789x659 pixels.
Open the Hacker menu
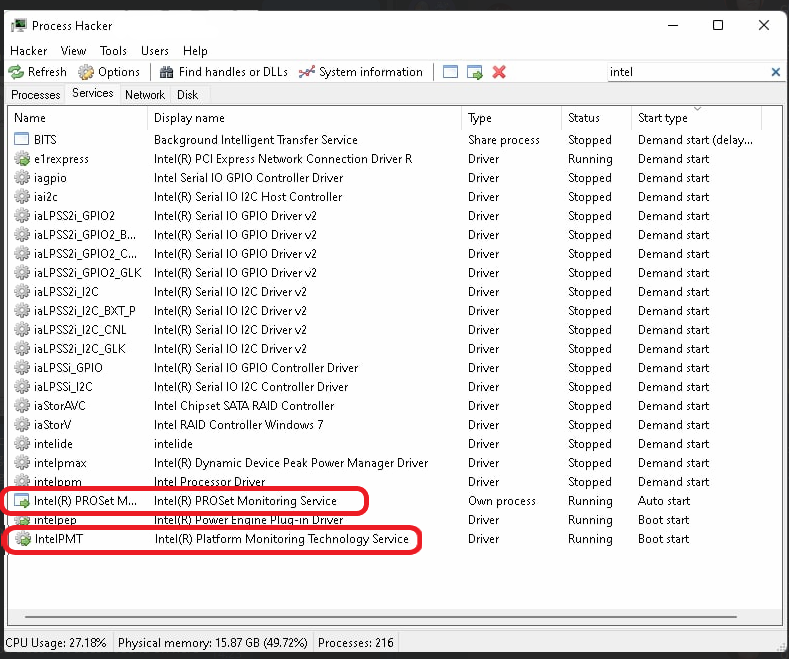[x=29, y=51]
